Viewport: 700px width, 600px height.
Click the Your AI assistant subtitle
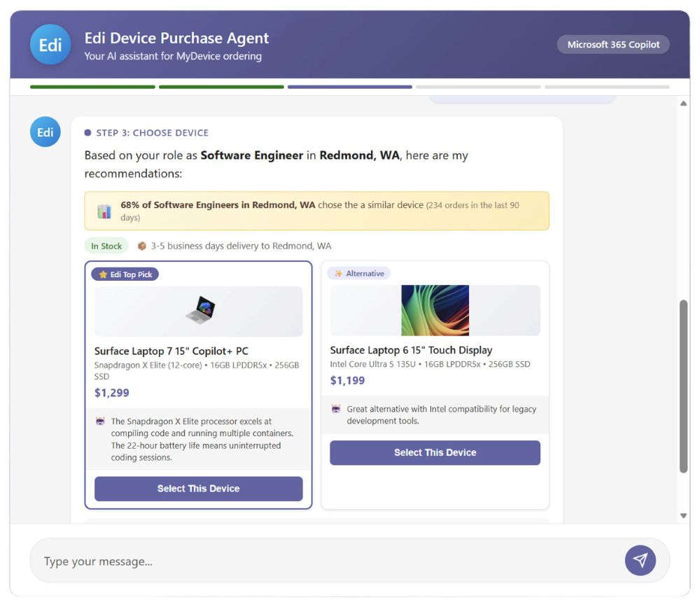pyautogui.click(x=173, y=56)
